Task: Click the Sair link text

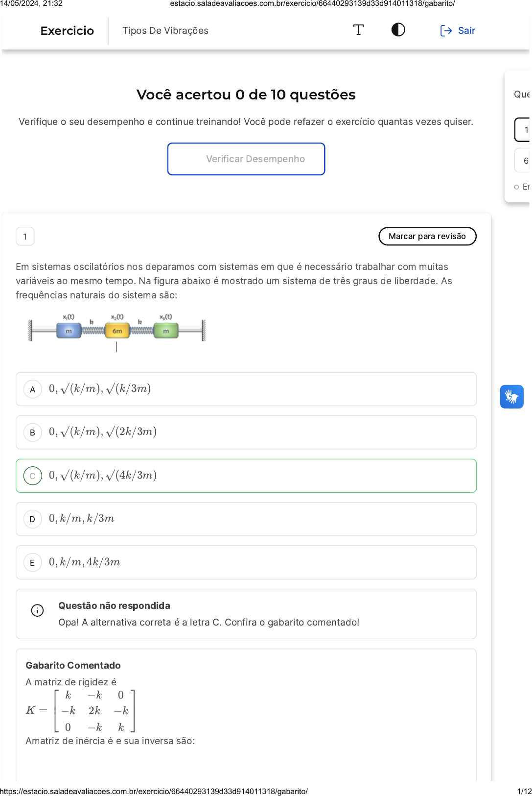Action: (x=466, y=31)
